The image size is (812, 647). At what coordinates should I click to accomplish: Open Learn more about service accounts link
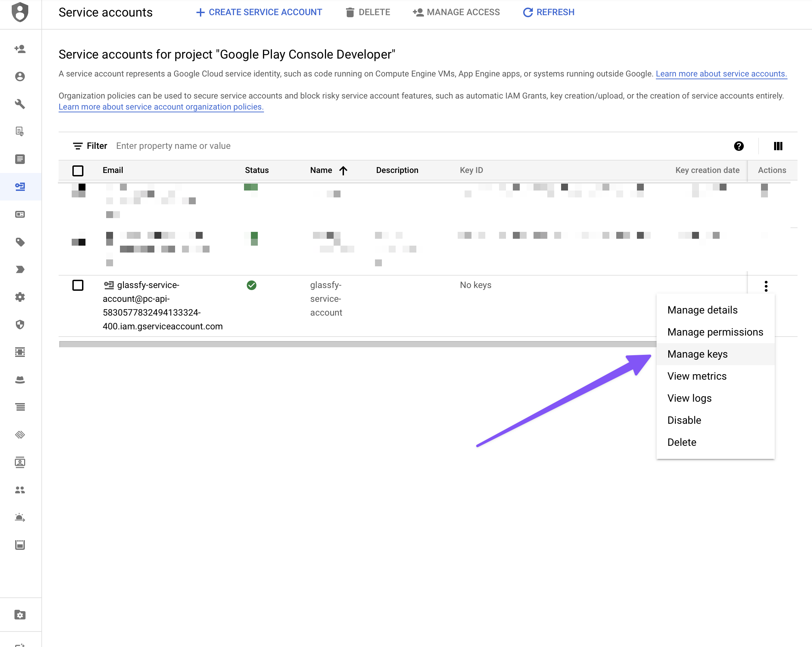tap(721, 74)
